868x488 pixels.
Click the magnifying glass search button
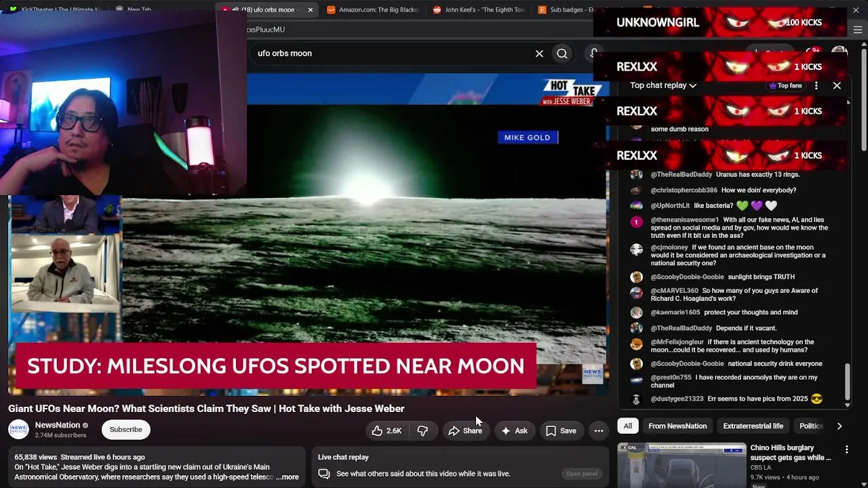(x=562, y=54)
